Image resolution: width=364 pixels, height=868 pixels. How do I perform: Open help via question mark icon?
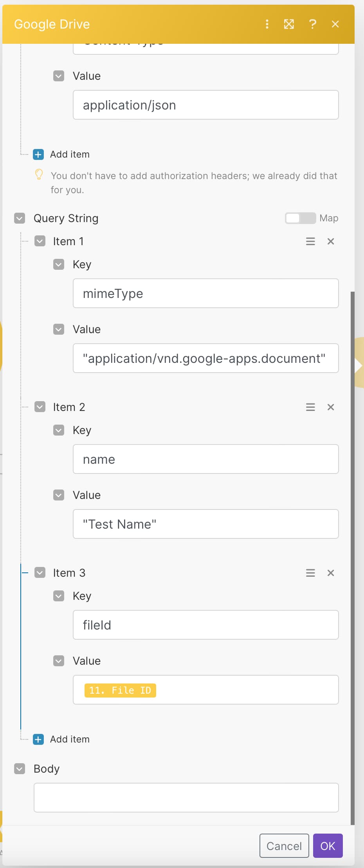pos(312,24)
